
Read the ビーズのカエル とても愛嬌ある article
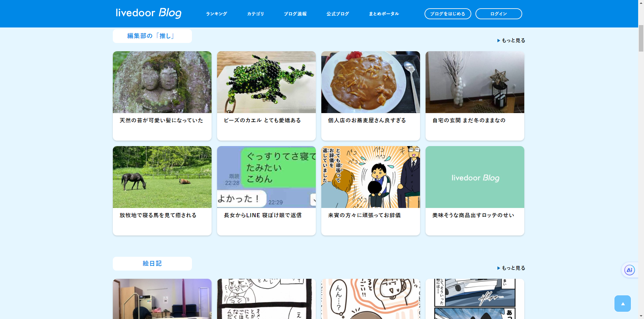pos(262,120)
